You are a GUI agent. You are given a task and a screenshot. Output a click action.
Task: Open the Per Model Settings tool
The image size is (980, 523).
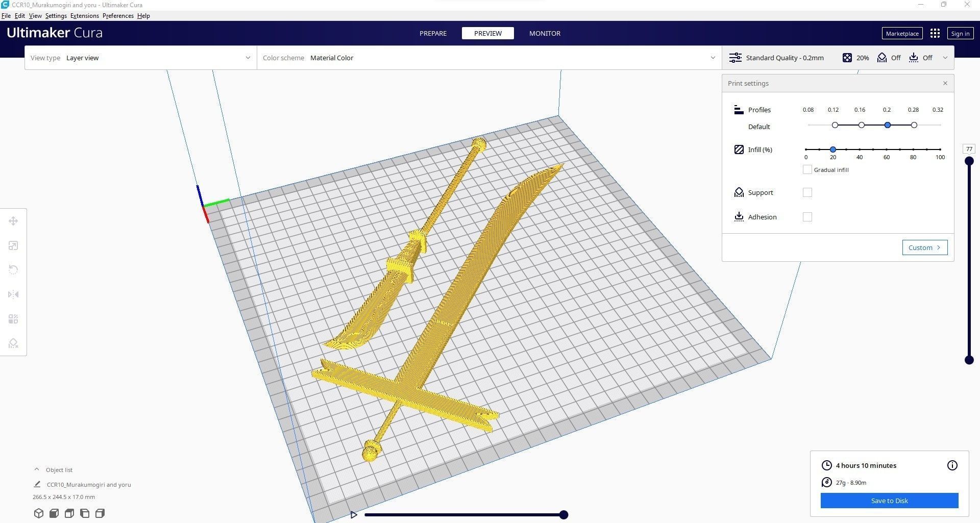point(13,319)
